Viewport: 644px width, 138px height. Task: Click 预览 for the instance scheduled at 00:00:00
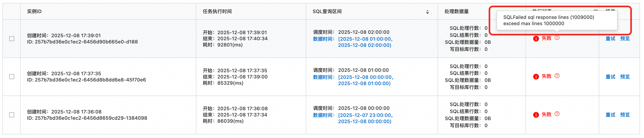point(625,115)
